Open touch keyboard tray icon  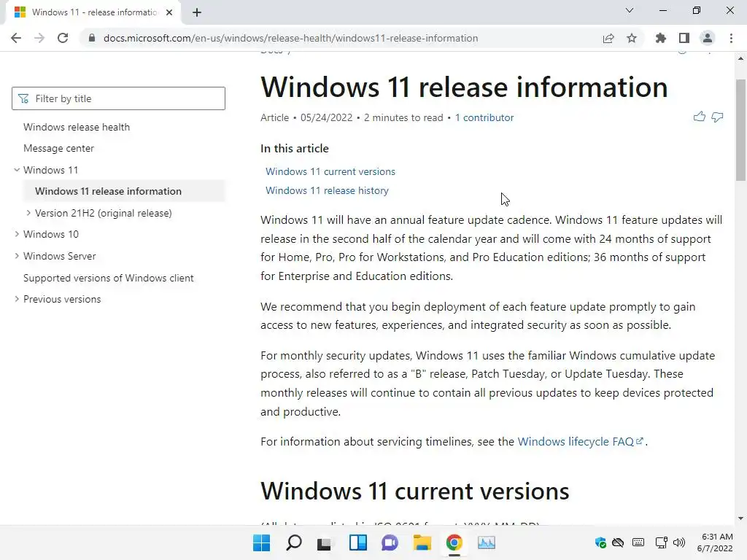coord(638,542)
